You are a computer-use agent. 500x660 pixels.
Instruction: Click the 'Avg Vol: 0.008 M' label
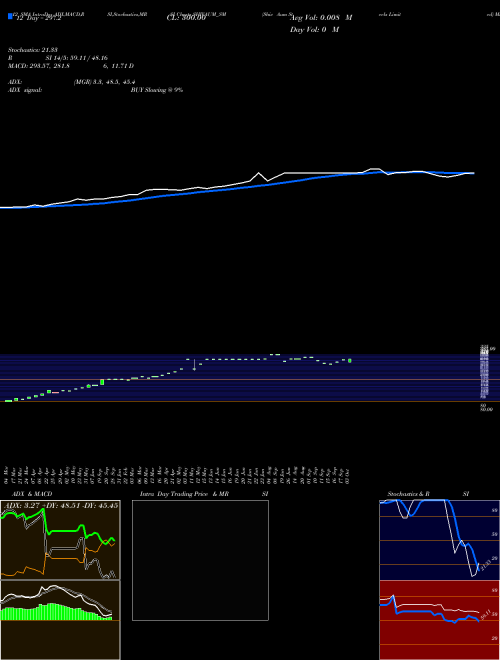[321, 18]
